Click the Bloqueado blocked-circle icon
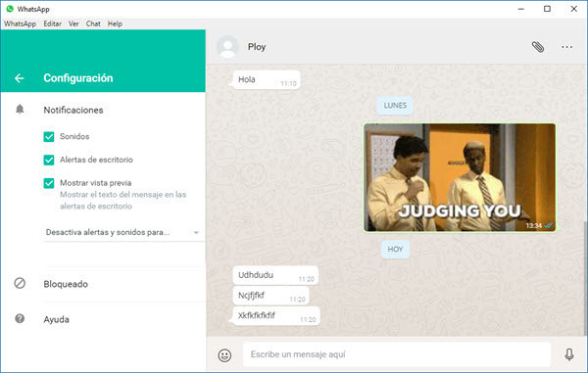The height and width of the screenshot is (373, 588). point(20,283)
